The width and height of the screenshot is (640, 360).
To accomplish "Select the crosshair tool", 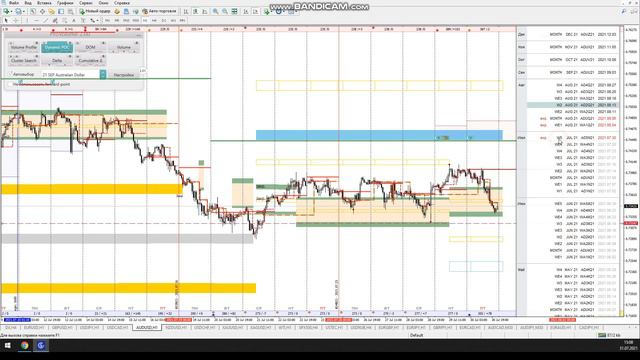I will pyautogui.click(x=16, y=20).
